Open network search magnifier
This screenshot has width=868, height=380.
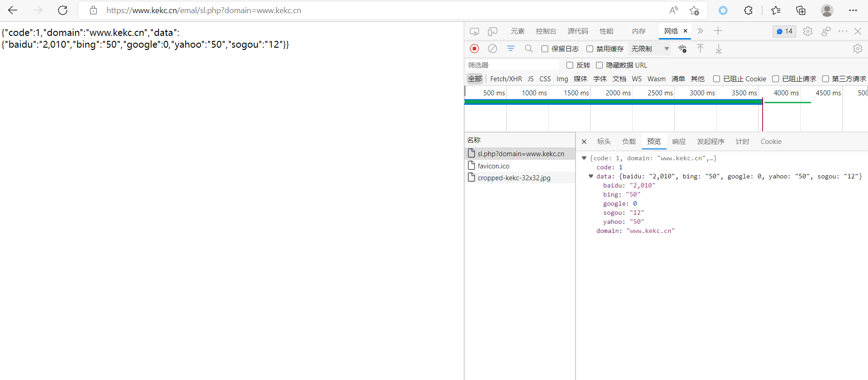tap(529, 49)
